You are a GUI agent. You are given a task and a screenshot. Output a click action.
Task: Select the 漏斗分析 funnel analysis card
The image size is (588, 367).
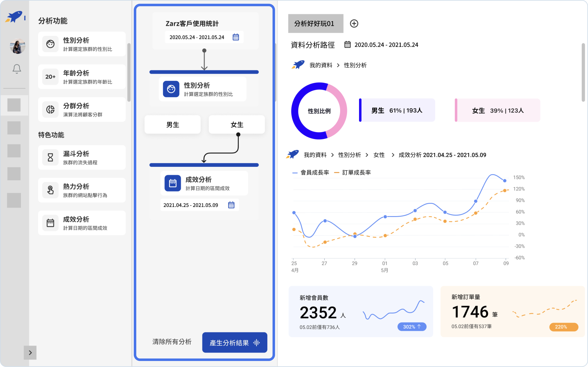pyautogui.click(x=82, y=157)
